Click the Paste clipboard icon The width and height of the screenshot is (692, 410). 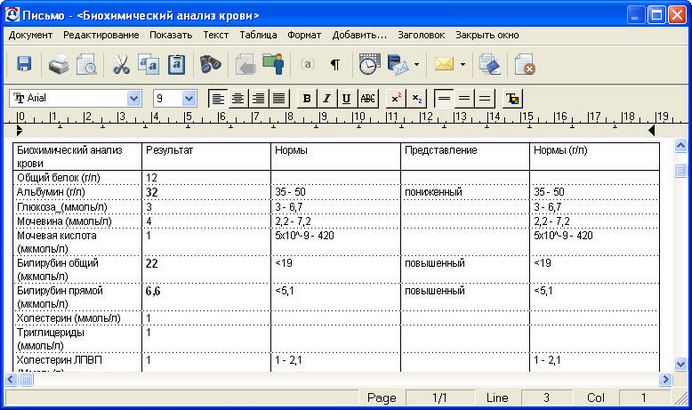[177, 64]
